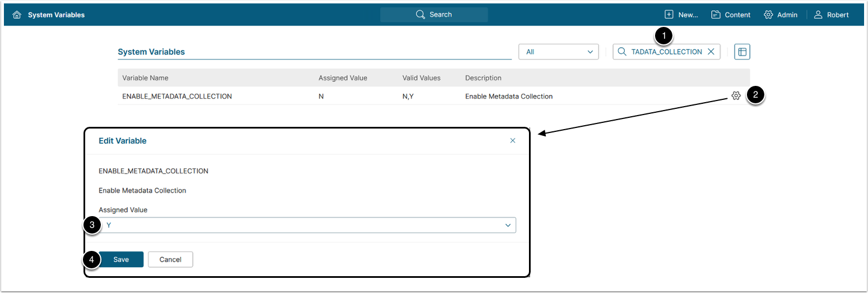Image resolution: width=868 pixels, height=293 pixels.
Task: Open the New... menu
Action: click(x=681, y=15)
